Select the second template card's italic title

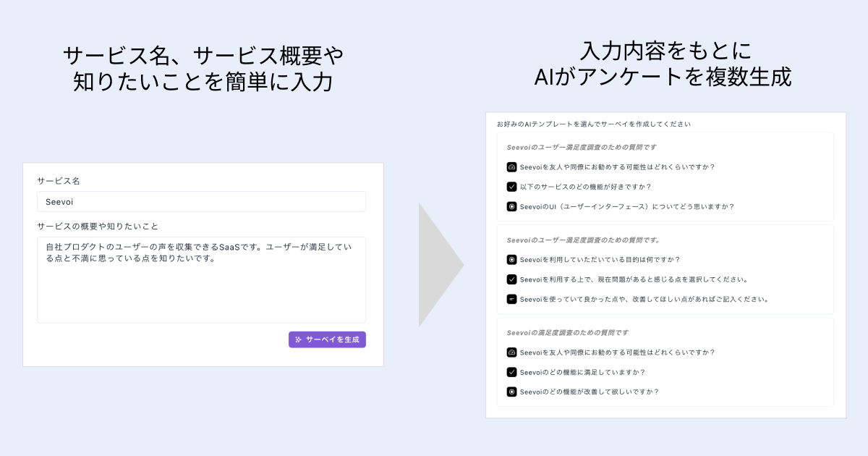(583, 240)
